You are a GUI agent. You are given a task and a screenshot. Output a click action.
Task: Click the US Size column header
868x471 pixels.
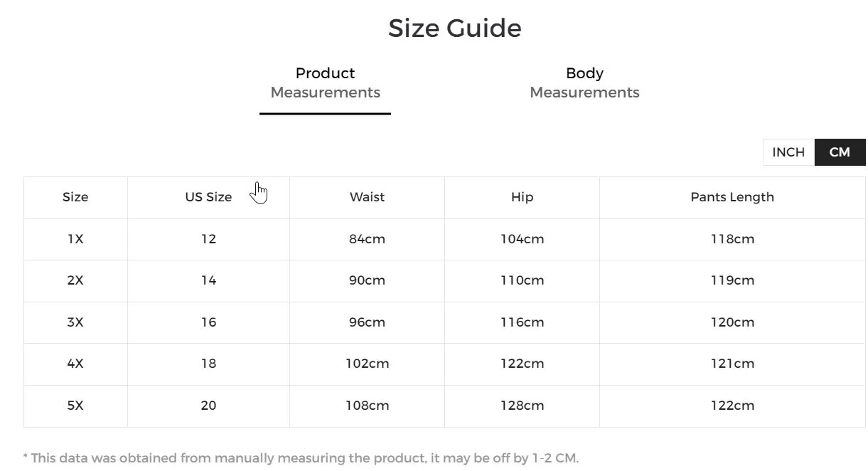[208, 197]
